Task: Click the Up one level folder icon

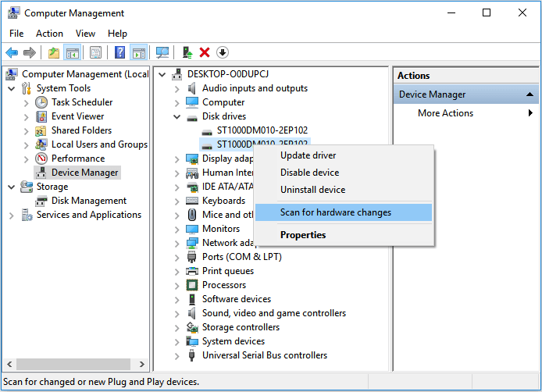Action: (53, 52)
